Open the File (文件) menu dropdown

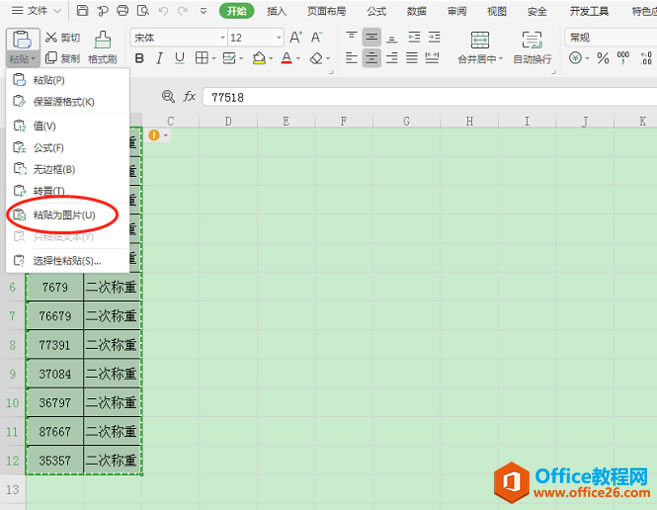coord(36,11)
